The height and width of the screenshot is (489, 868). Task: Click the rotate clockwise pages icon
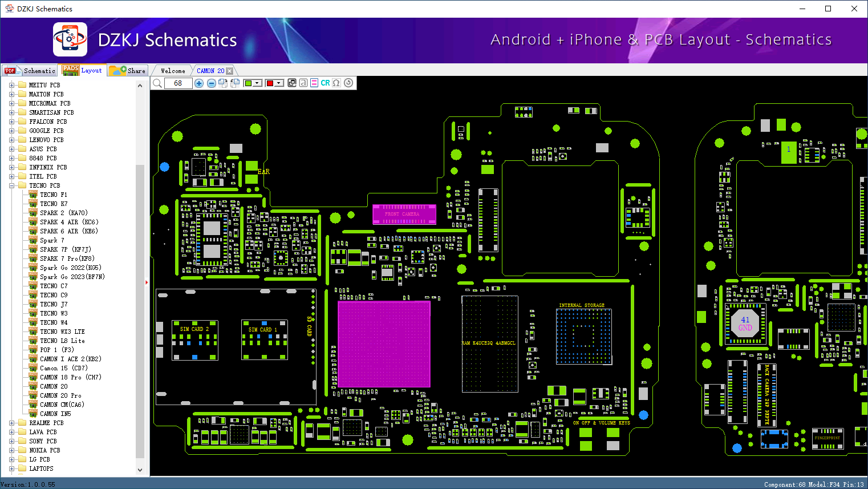(223, 83)
